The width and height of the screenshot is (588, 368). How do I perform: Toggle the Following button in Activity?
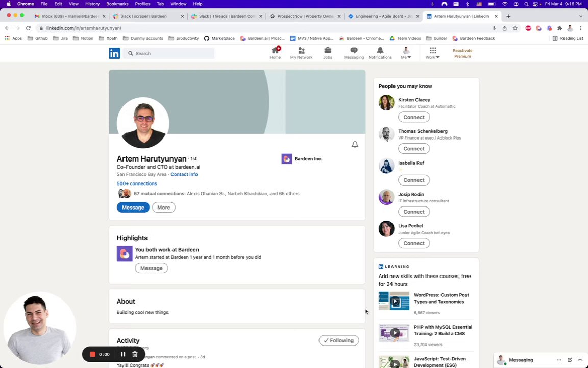(x=338, y=340)
